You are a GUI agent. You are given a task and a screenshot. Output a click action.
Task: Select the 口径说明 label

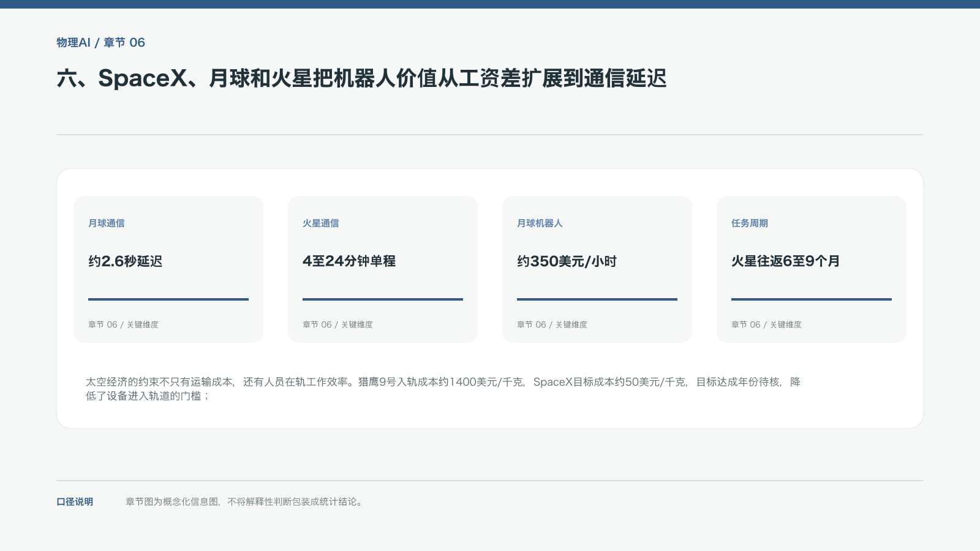[75, 502]
